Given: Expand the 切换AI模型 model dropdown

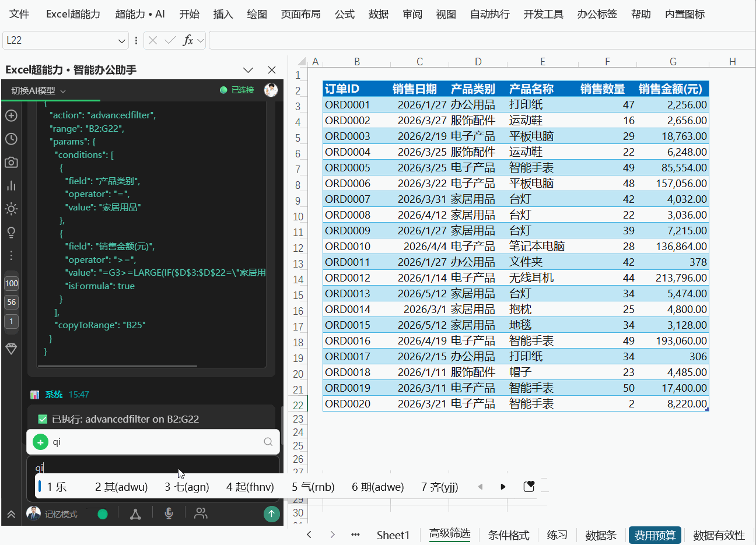Looking at the screenshot, I should tap(38, 90).
